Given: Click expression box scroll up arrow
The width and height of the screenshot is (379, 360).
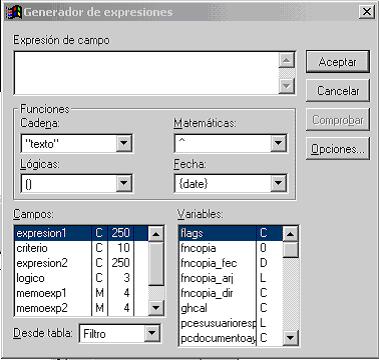Looking at the screenshot, I should 287,60.
